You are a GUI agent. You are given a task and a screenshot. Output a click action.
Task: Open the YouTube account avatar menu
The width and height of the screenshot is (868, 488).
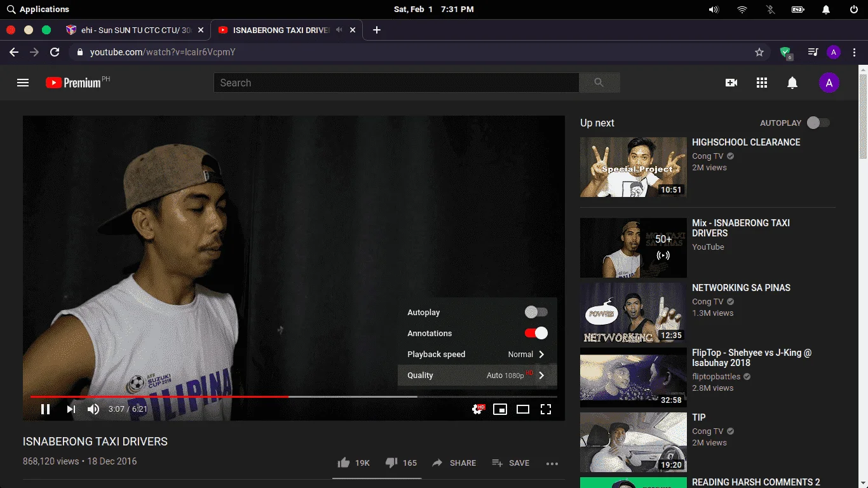[829, 83]
